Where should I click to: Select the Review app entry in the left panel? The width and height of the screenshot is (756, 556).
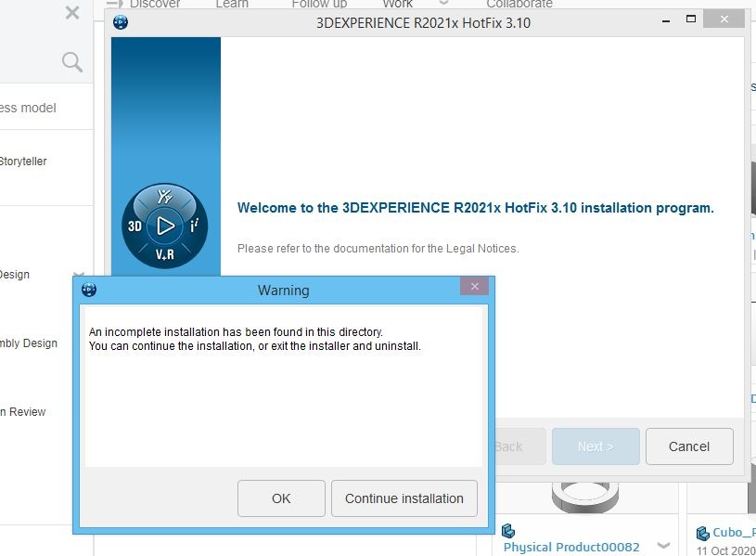tap(22, 412)
